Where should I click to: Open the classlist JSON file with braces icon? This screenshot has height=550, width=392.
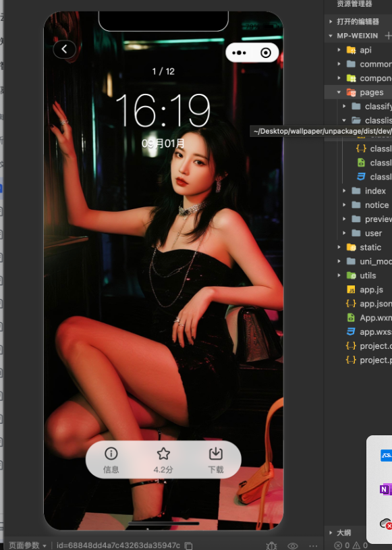tap(358, 148)
